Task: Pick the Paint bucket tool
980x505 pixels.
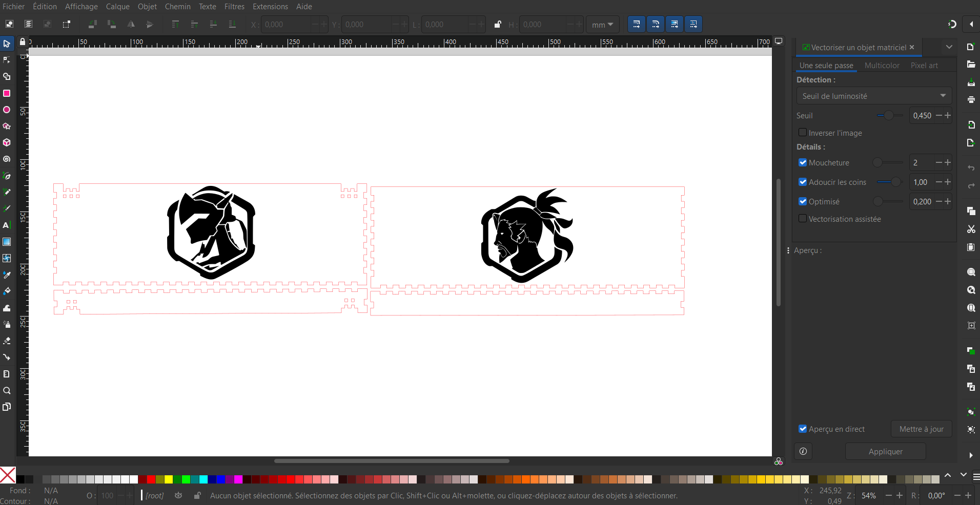Action: coord(7,291)
